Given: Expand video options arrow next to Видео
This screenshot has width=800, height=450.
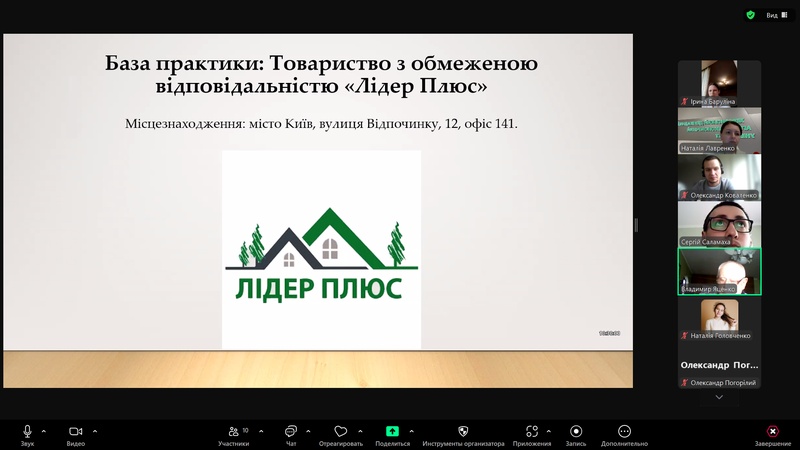Looking at the screenshot, I should click(95, 431).
